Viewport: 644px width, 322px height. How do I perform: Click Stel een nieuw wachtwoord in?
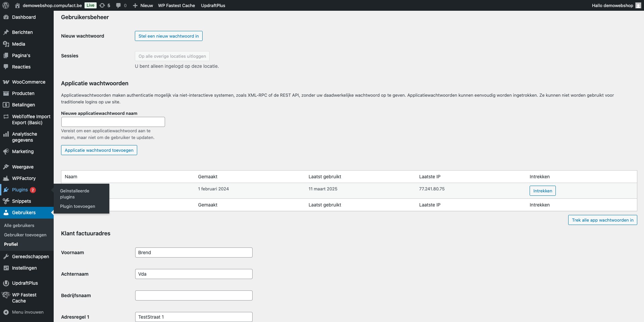tap(168, 36)
